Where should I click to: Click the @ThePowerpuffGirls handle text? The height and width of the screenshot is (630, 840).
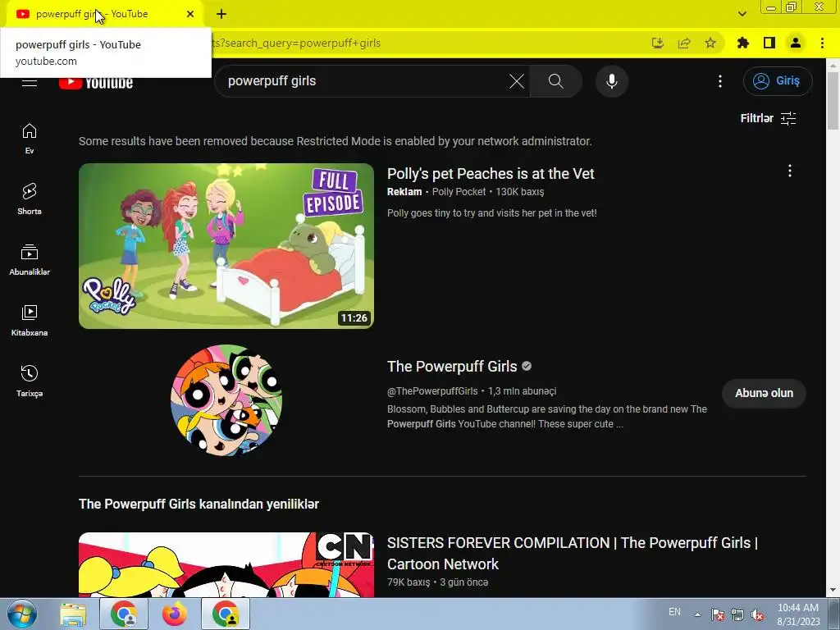pyautogui.click(x=432, y=391)
